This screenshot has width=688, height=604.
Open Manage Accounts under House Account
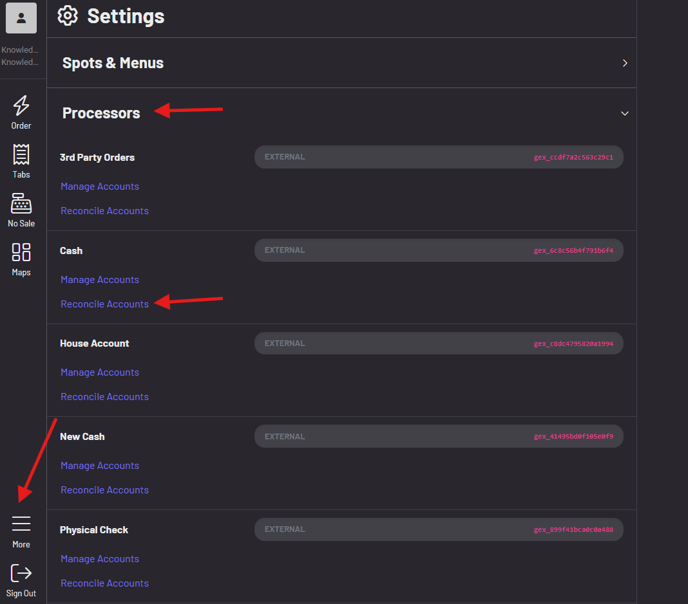click(x=100, y=373)
